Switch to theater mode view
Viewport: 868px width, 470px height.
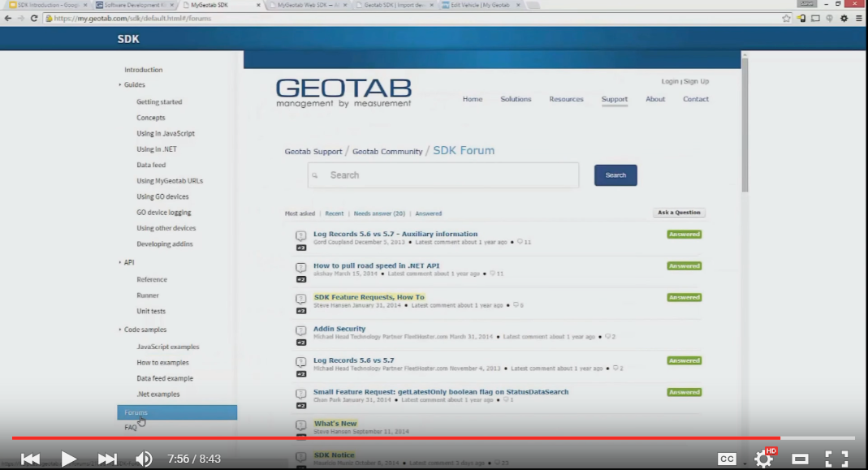click(800, 459)
